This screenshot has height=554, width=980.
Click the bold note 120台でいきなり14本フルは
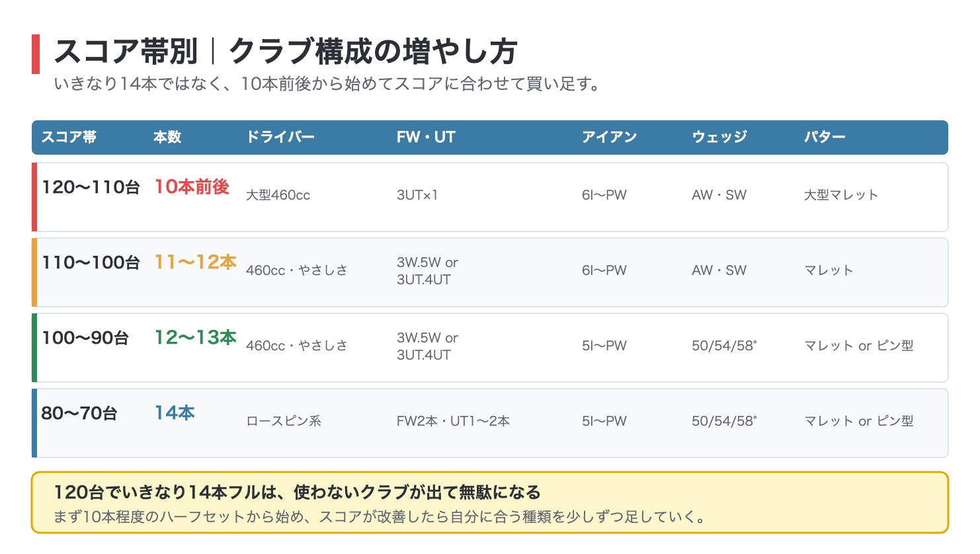tap(298, 493)
